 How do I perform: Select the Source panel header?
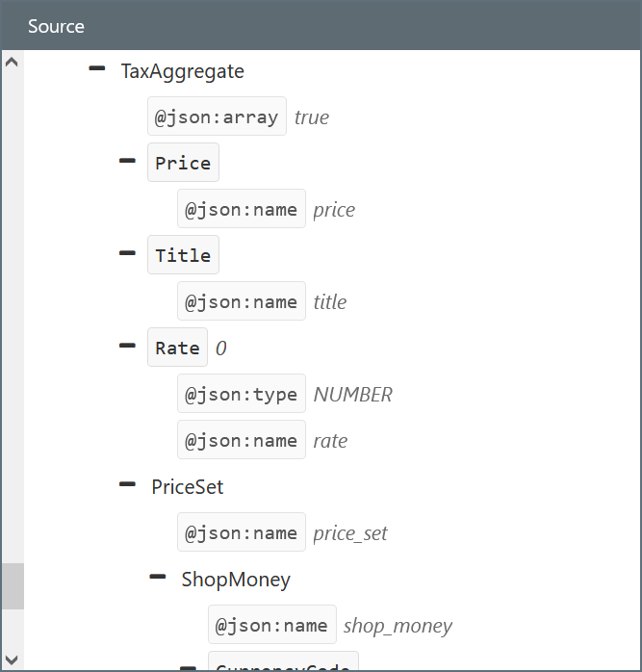[321, 26]
